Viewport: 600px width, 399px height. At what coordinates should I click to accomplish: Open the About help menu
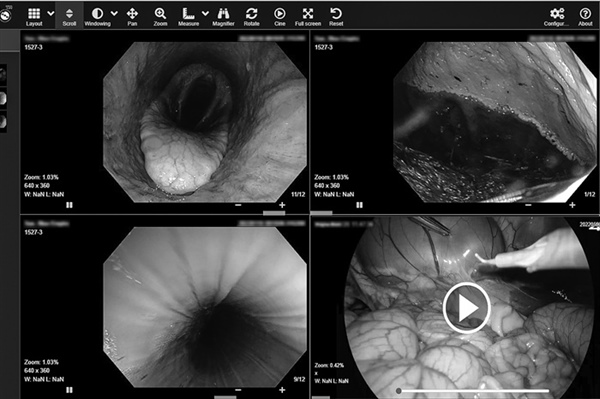[585, 17]
